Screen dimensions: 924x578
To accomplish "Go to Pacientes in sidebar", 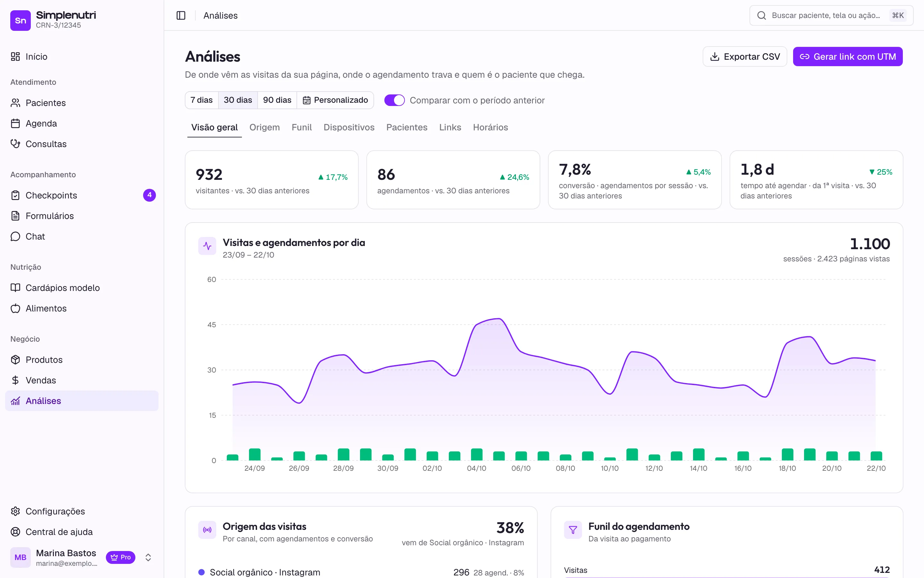I will [82, 103].
